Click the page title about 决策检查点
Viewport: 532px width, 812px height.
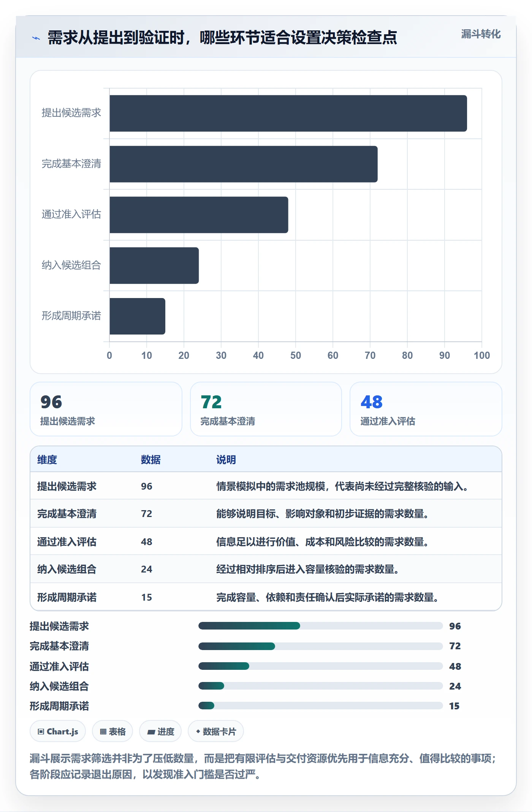tap(222, 38)
